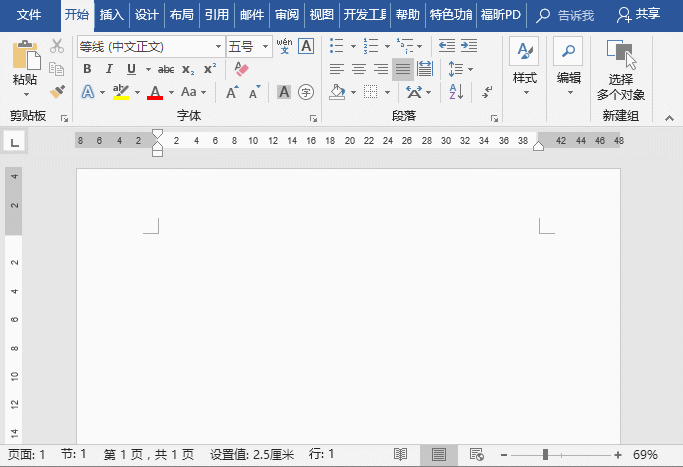This screenshot has height=467, width=683.
Task: Toggle Bold formatting
Action: pos(87,69)
